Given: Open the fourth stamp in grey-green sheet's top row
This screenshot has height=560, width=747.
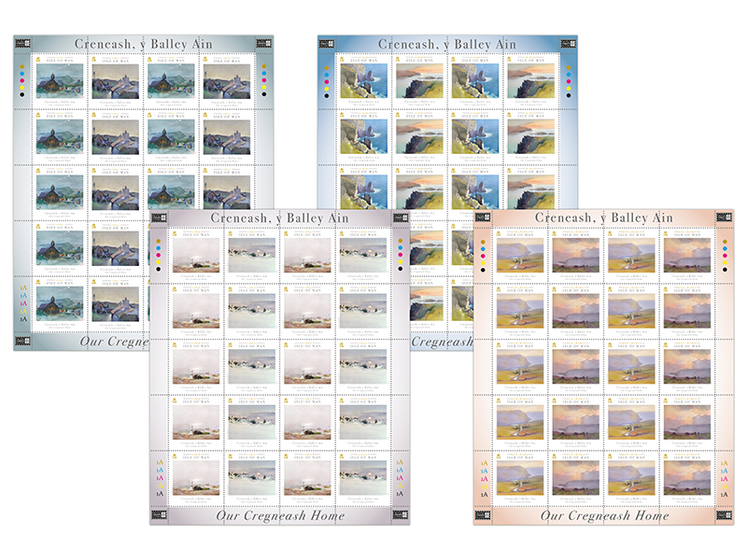Looking at the screenshot, I should (x=227, y=81).
